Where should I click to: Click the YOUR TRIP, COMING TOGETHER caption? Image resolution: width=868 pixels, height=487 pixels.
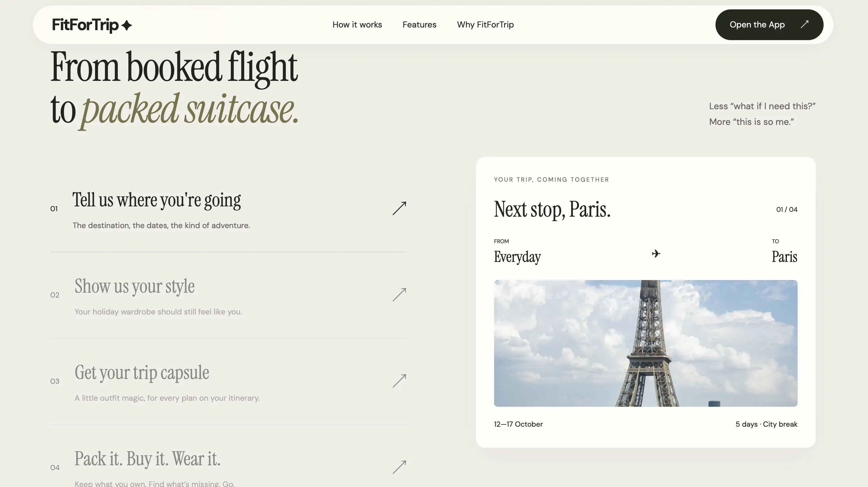click(x=551, y=180)
